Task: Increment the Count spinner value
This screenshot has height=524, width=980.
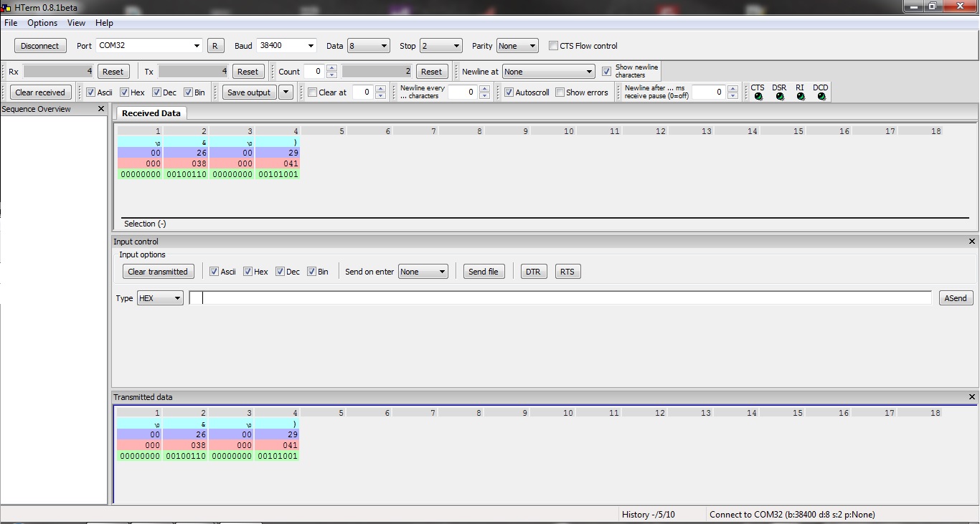Action: coord(331,69)
